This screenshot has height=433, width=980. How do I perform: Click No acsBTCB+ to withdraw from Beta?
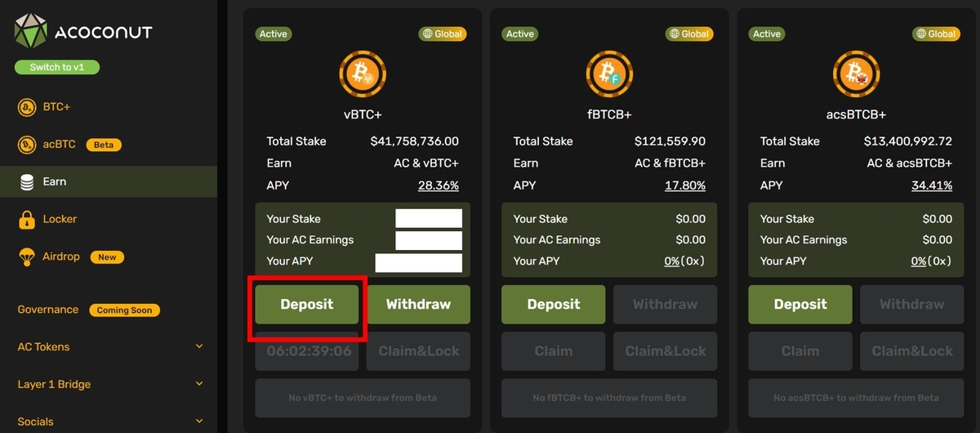[x=856, y=398]
